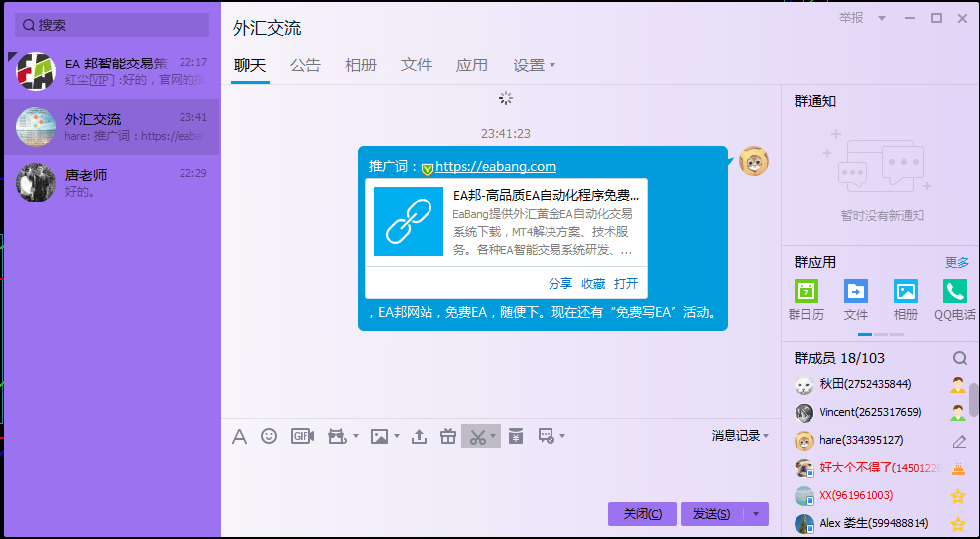
Task: Open the font settings A icon
Action: [x=239, y=436]
